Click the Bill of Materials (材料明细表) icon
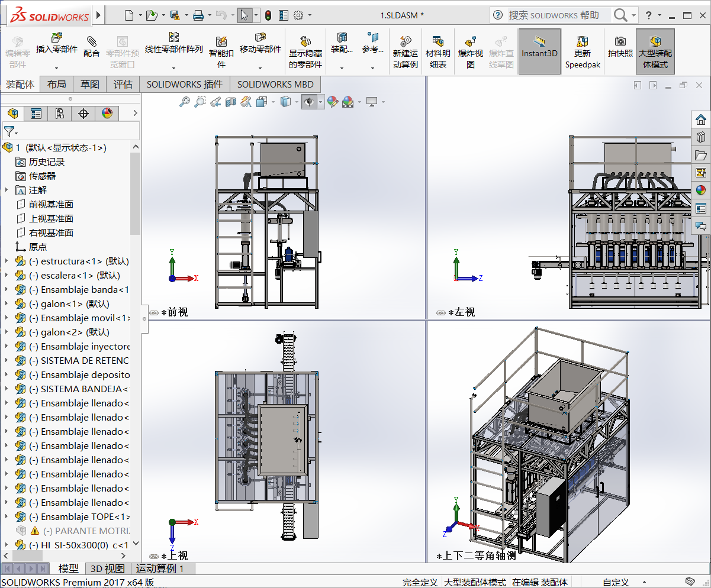Screen dimensions: 711x588 point(438,41)
